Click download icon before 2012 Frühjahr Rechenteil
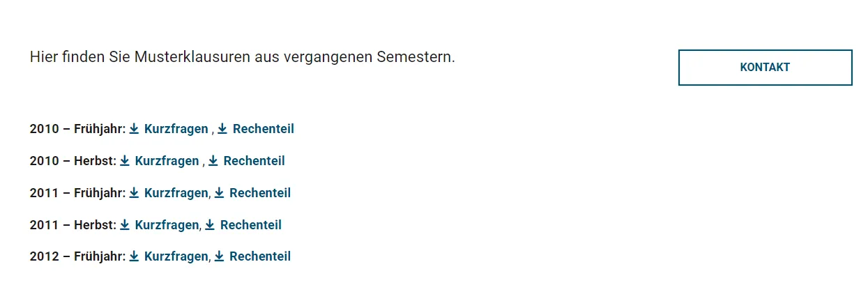 click(x=219, y=256)
